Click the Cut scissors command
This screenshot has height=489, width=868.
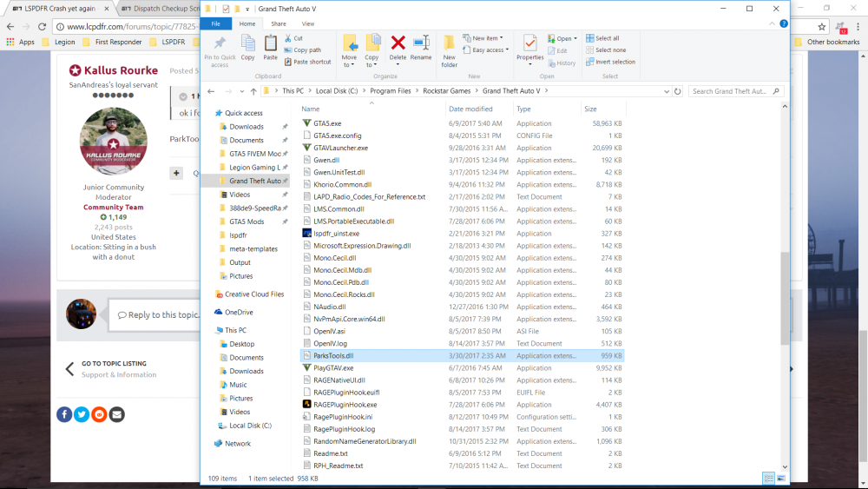coord(293,38)
